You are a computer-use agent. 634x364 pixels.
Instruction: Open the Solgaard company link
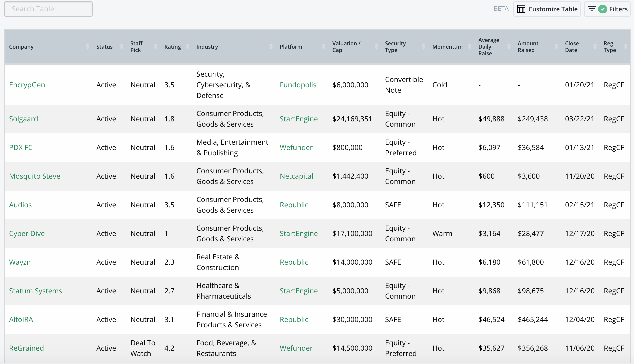point(23,119)
